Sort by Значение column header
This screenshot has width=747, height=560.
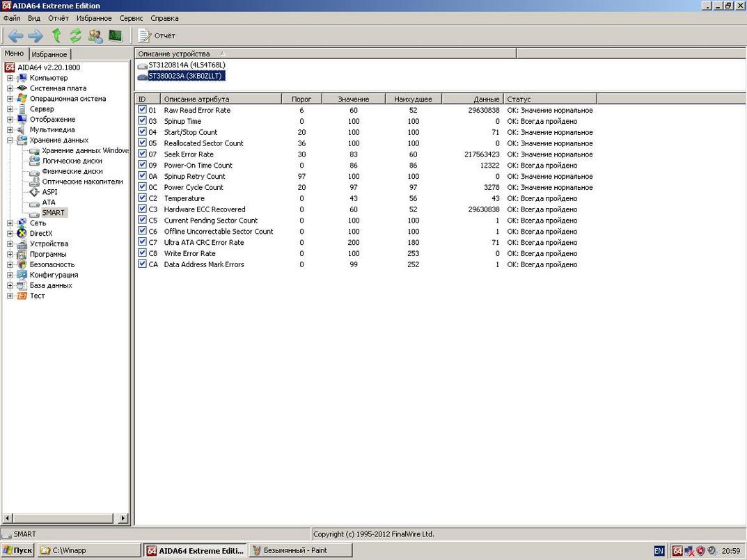[354, 99]
